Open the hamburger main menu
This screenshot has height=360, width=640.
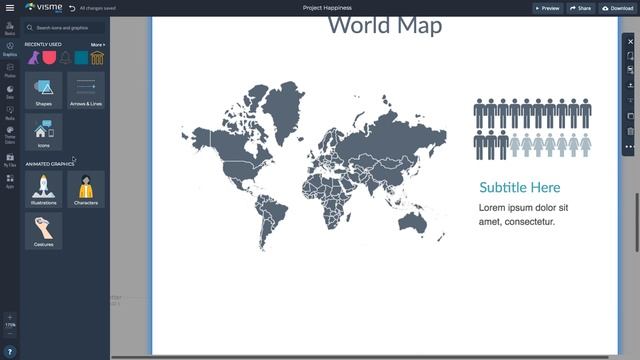tap(10, 8)
